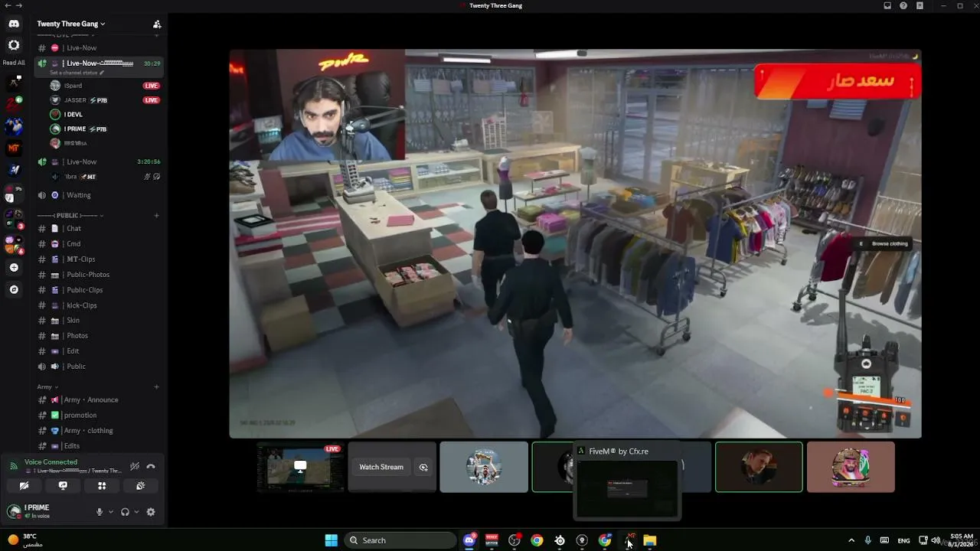The height and width of the screenshot is (551, 980).
Task: Invite people to Twenty Three Gang
Action: (x=157, y=24)
